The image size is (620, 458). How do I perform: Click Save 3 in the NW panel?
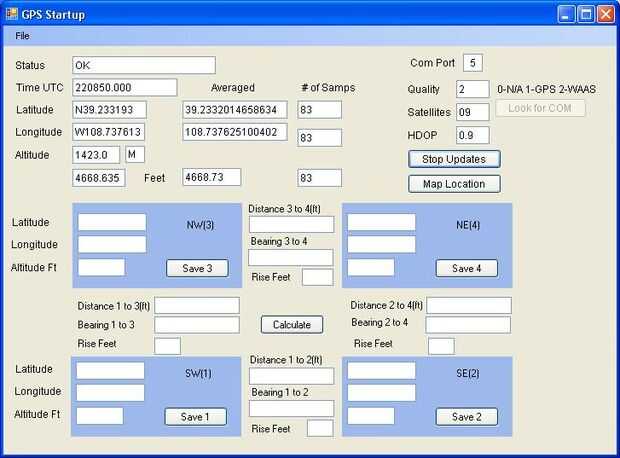(197, 268)
